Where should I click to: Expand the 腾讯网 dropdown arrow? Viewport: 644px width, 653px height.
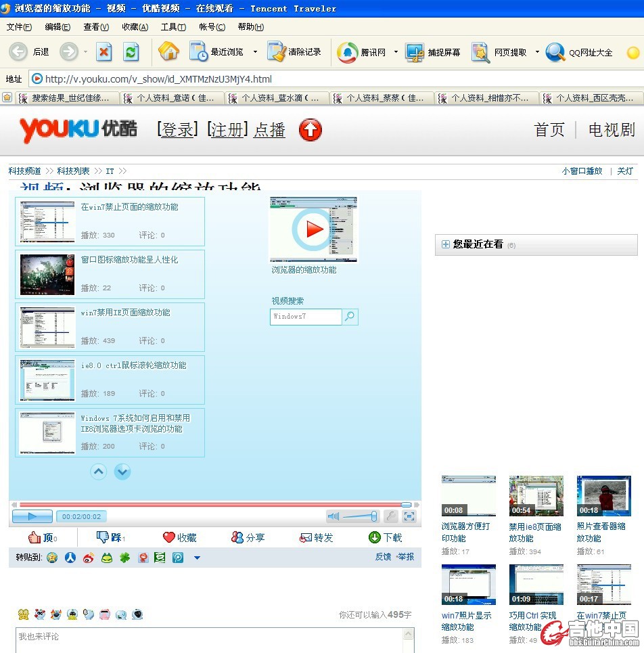tap(396, 52)
